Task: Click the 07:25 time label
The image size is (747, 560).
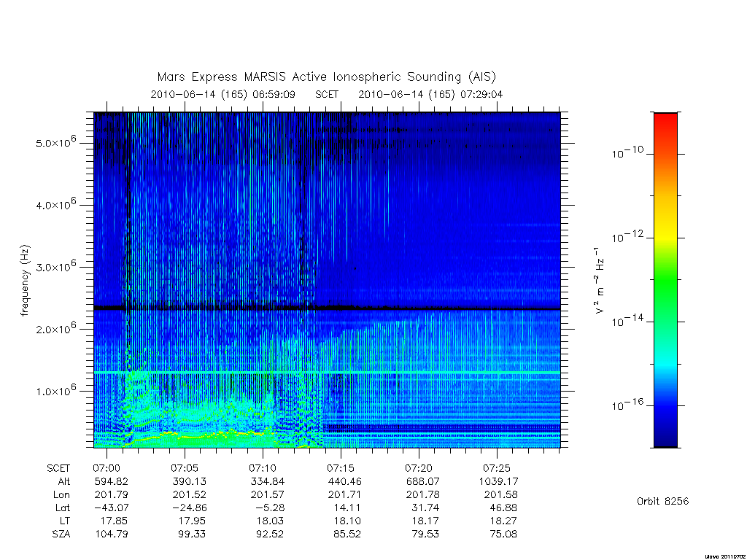Action: 497,468
